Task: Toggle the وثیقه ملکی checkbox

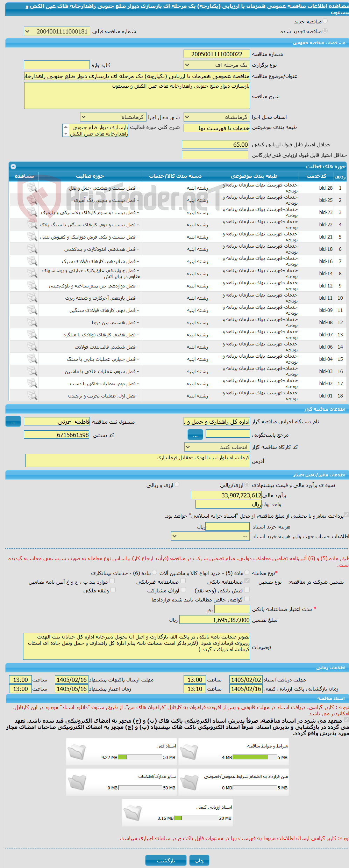Action: click(113, 590)
